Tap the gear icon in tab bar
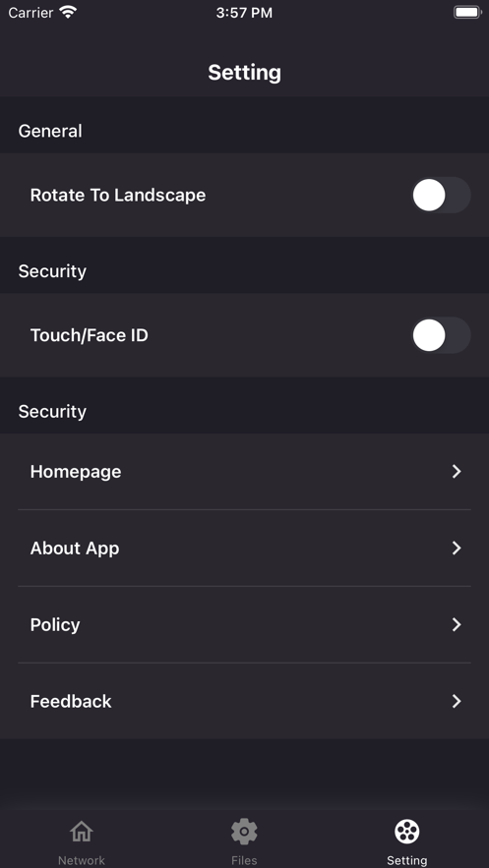The height and width of the screenshot is (868, 489). pyautogui.click(x=244, y=832)
